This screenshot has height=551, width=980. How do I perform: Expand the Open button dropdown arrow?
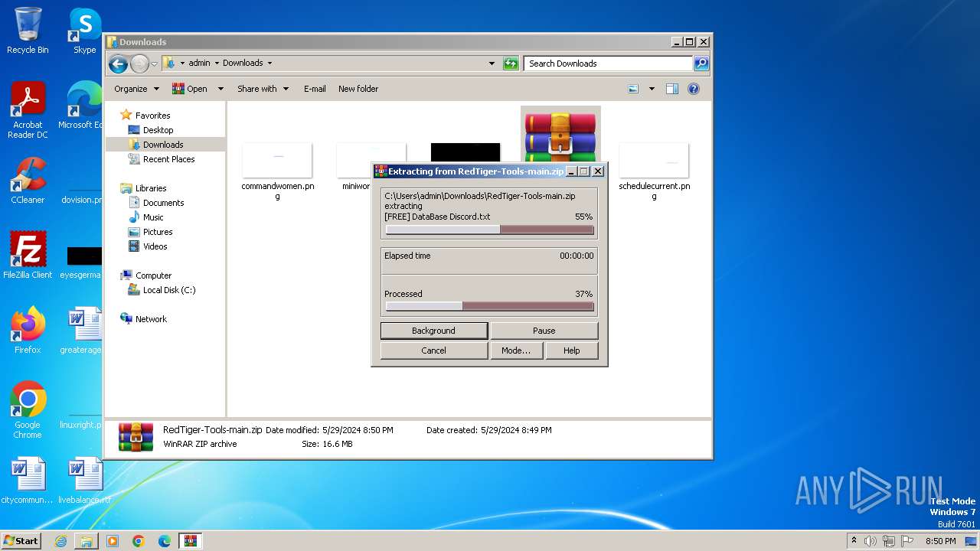click(x=220, y=89)
